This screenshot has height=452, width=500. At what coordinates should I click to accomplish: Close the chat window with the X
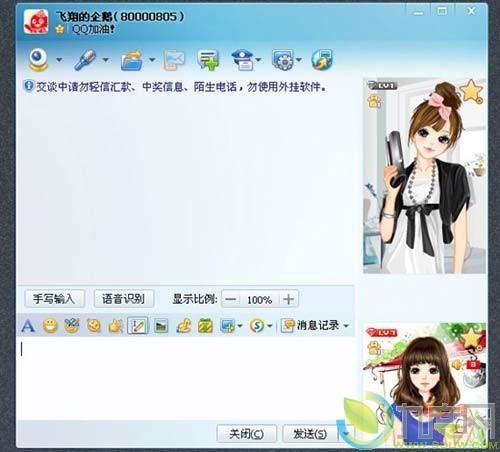[471, 11]
